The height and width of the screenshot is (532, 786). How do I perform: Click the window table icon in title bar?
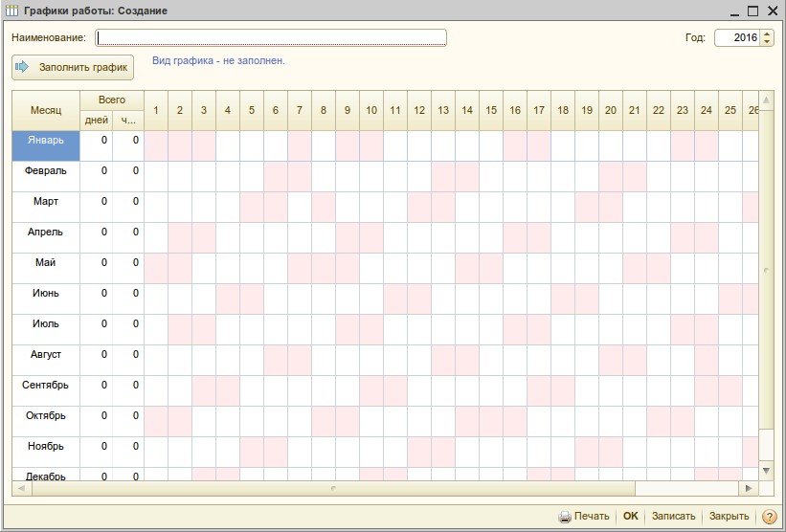click(x=11, y=11)
